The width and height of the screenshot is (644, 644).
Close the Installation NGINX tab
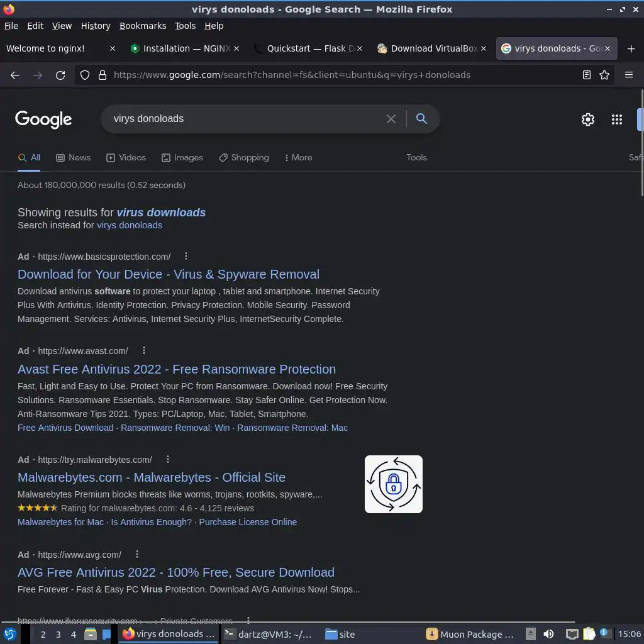coord(236,48)
